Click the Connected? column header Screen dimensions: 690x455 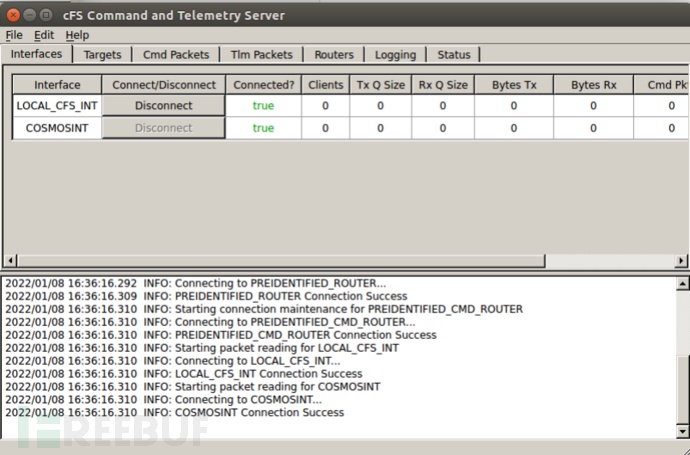(264, 85)
